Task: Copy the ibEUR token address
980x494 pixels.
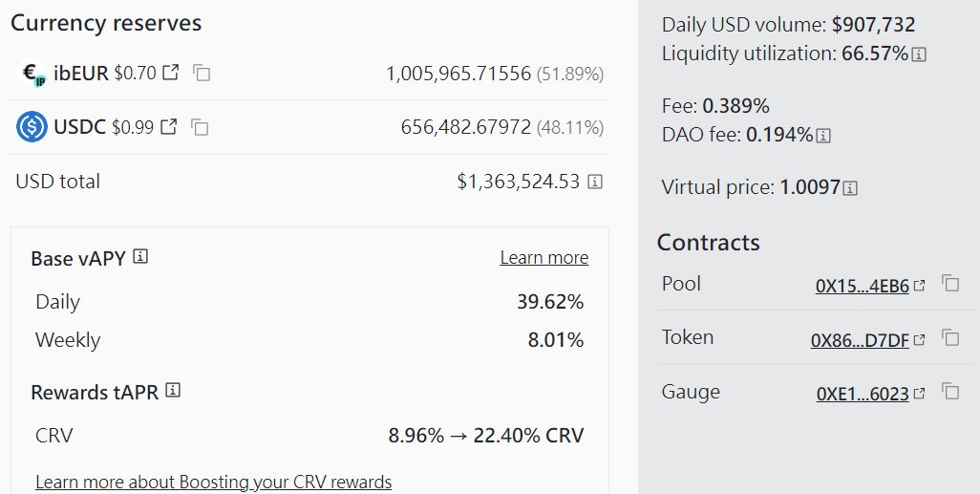Action: tap(202, 74)
